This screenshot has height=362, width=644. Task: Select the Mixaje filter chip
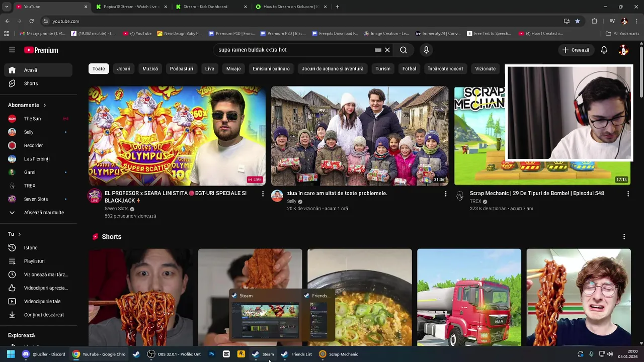(233, 68)
